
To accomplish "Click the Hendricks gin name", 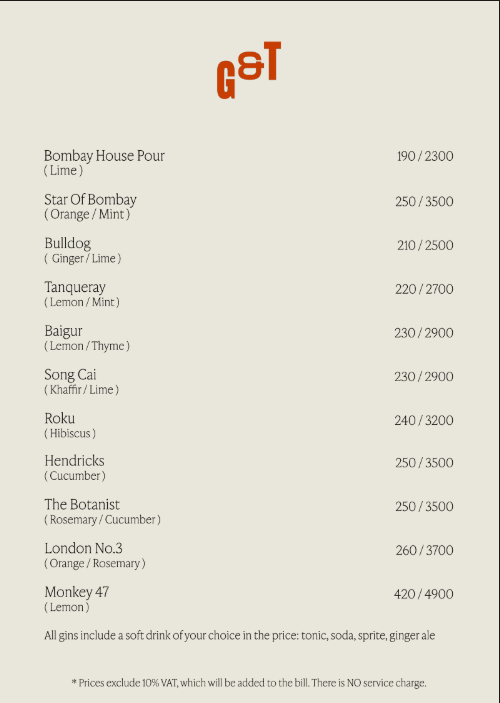I will tap(74, 461).
